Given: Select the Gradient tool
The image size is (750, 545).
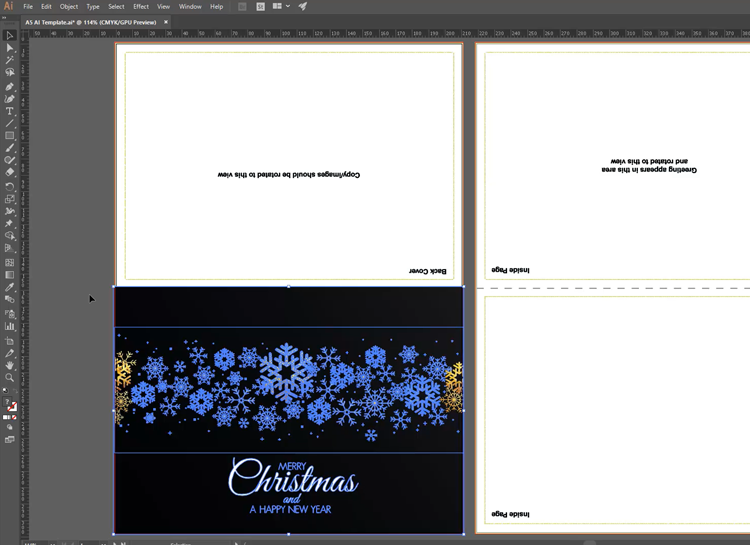Looking at the screenshot, I should [x=10, y=275].
